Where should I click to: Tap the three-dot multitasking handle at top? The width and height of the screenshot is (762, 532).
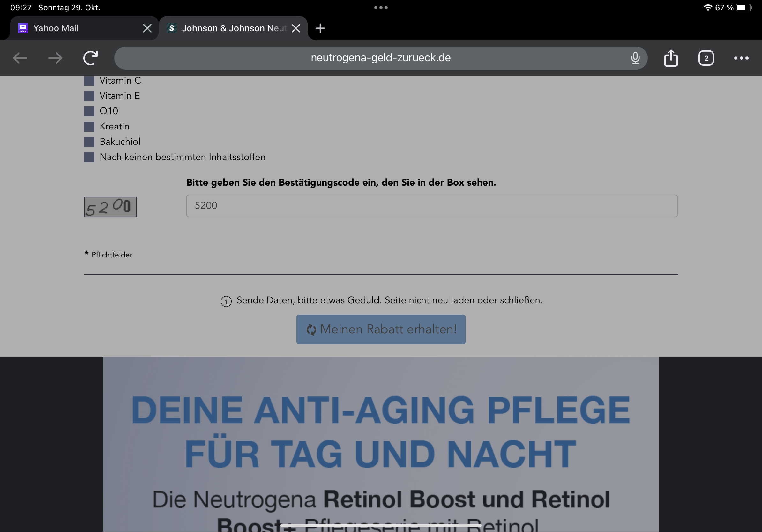(381, 8)
